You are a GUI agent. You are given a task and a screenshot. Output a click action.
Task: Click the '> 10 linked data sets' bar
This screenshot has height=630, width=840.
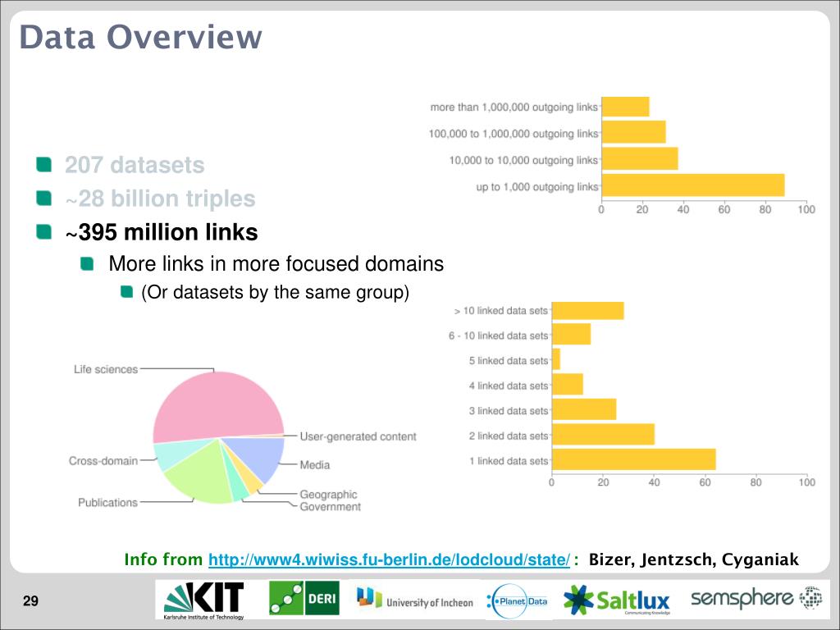(x=587, y=311)
